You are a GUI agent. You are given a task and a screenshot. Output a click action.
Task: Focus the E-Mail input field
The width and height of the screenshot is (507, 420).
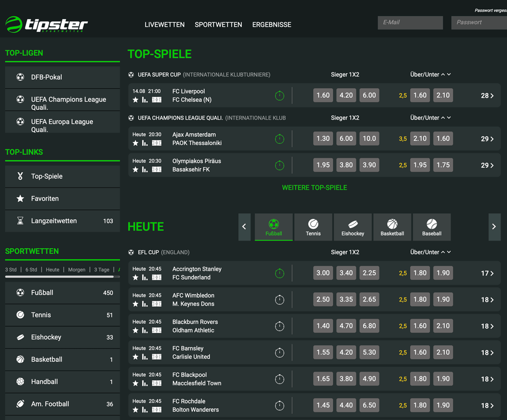[410, 23]
